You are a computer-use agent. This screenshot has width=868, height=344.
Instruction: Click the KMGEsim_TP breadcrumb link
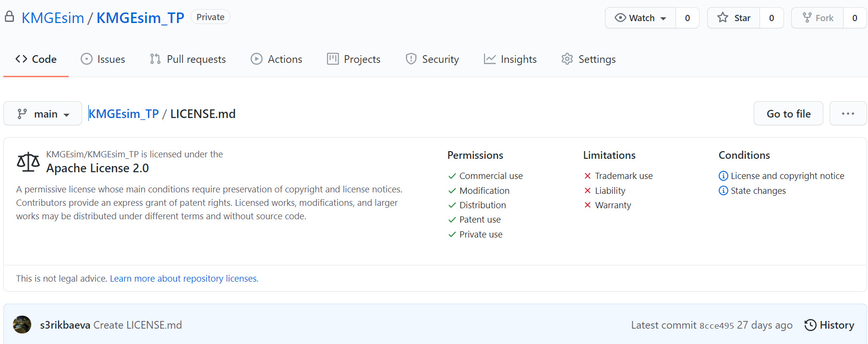[x=124, y=114]
